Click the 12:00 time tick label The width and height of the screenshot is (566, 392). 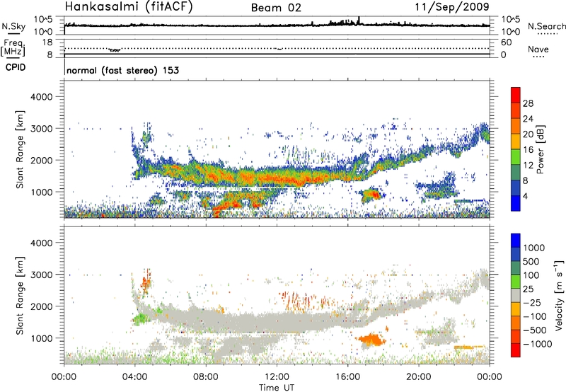click(x=277, y=377)
